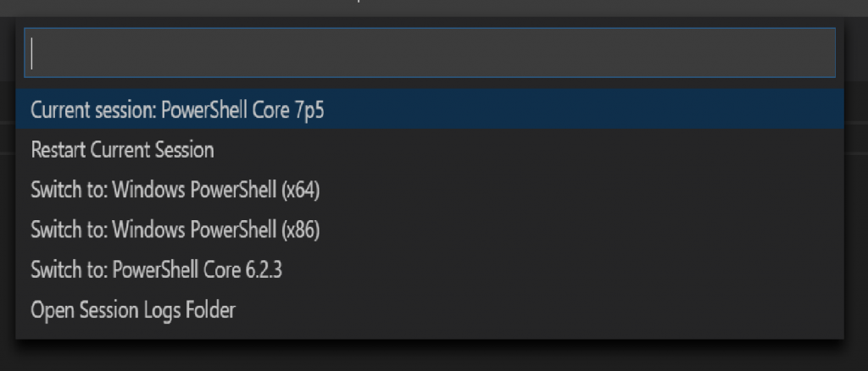
Task: Activate the first entry showing current session
Action: click(x=430, y=109)
